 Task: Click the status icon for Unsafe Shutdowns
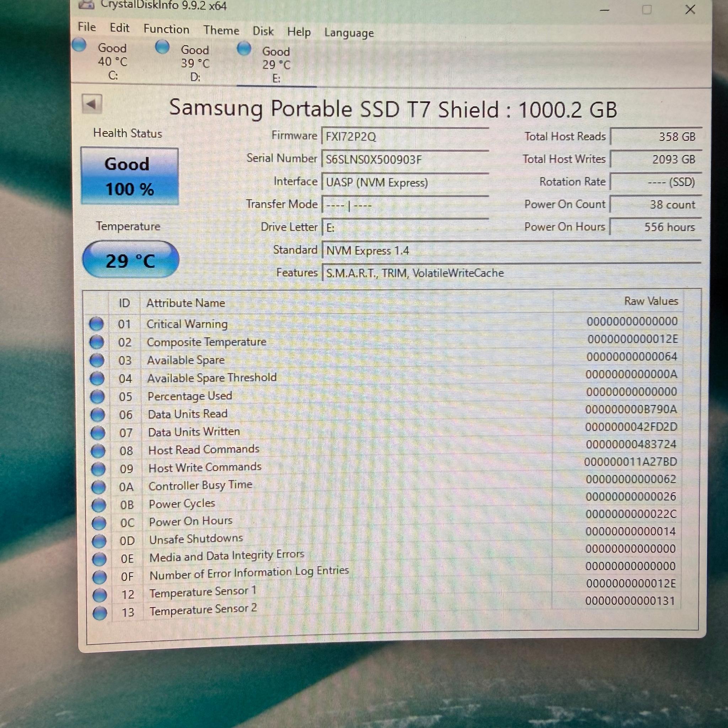pos(99,541)
